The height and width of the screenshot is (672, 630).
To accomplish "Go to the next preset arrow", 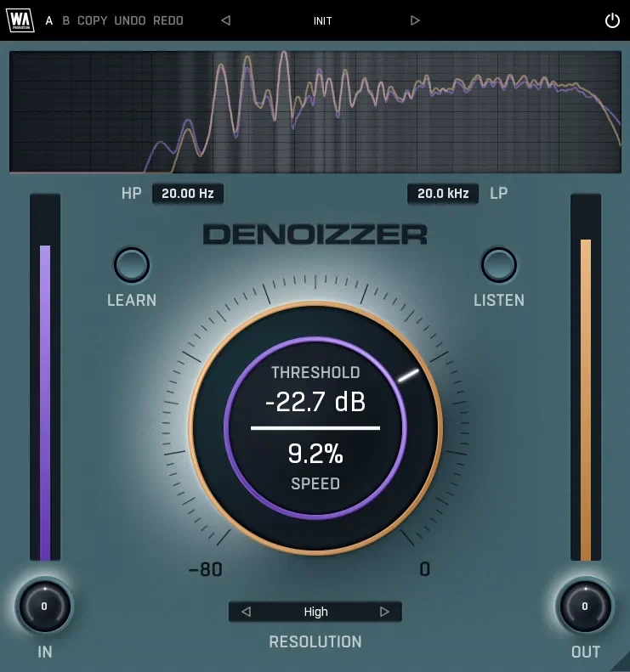I will point(415,20).
